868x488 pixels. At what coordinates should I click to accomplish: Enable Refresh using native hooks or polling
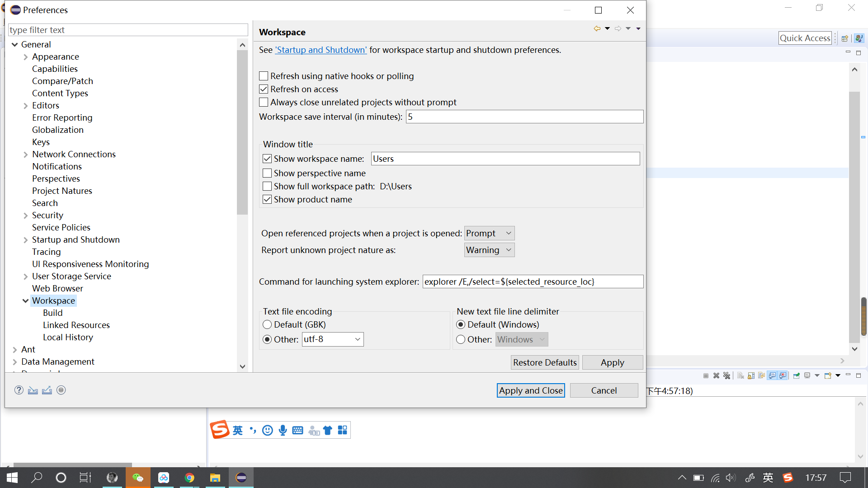pos(264,76)
